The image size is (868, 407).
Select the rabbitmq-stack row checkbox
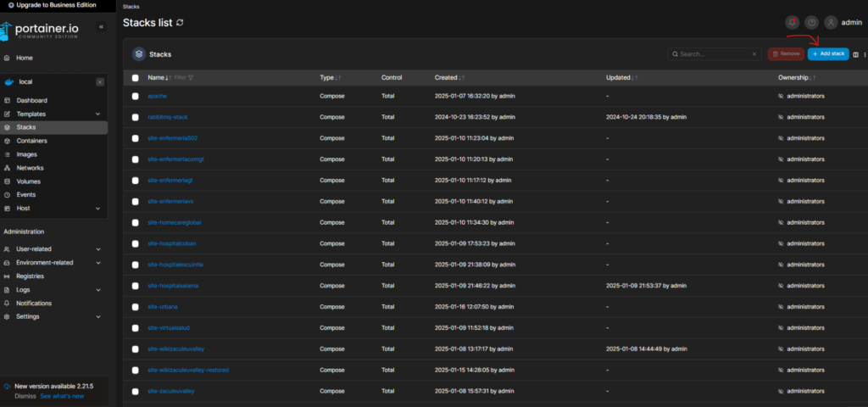coord(136,117)
